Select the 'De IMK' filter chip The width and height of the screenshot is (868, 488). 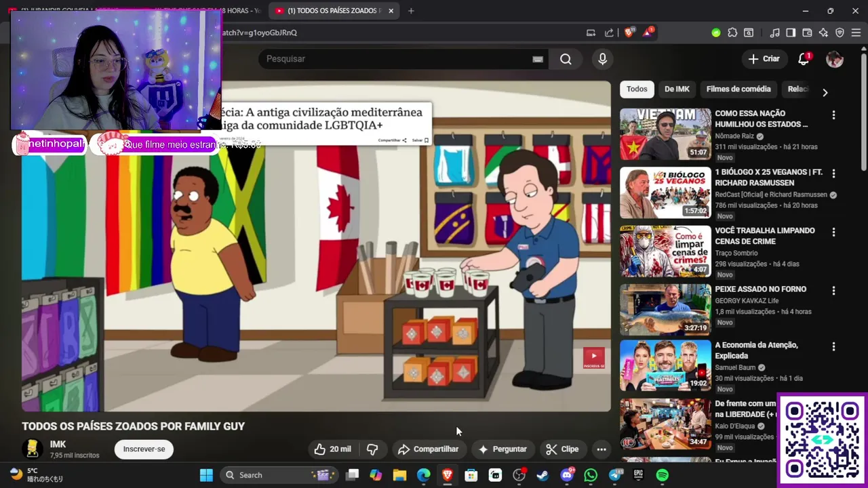tap(677, 89)
